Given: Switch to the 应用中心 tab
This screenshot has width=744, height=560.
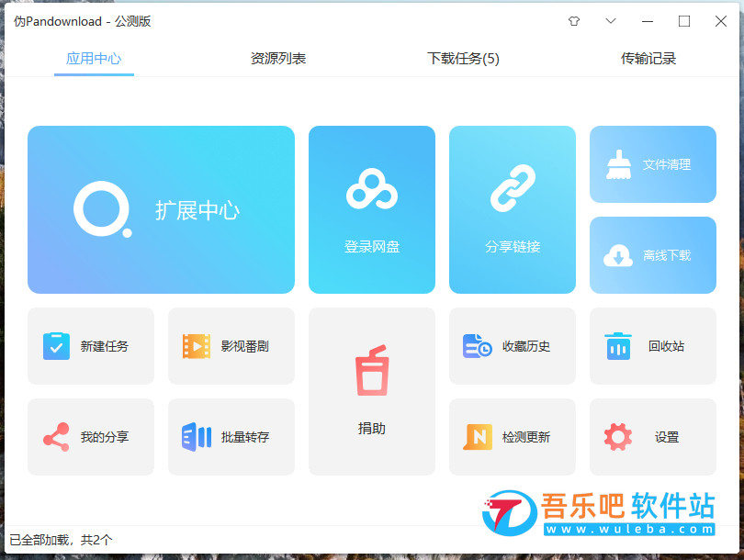Looking at the screenshot, I should point(94,59).
